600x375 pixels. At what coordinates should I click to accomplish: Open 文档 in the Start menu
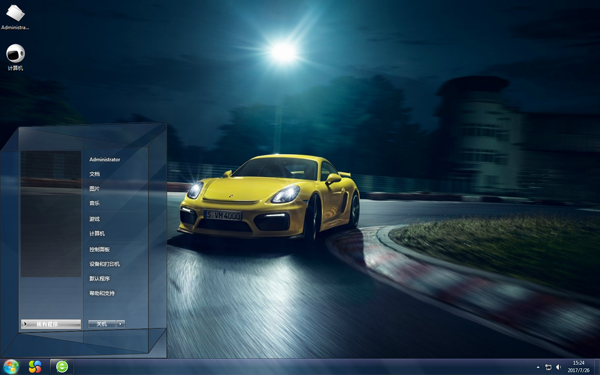pyautogui.click(x=95, y=174)
